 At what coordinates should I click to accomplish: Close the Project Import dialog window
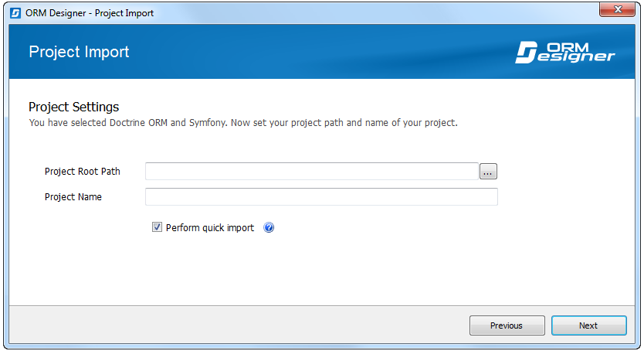(617, 9)
